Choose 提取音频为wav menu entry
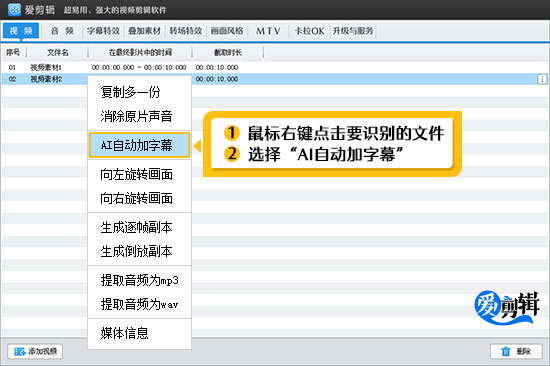Image resolution: width=550 pixels, height=366 pixels. point(139,304)
